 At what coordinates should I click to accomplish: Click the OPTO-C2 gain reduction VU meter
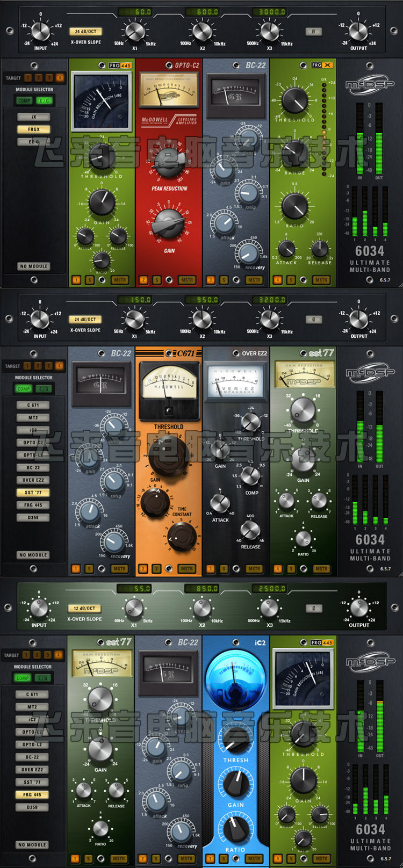(x=169, y=90)
